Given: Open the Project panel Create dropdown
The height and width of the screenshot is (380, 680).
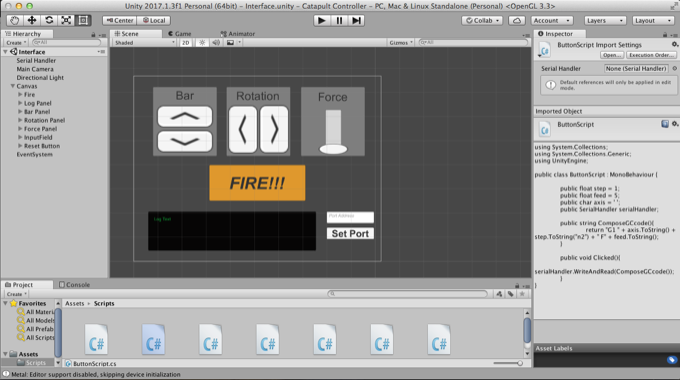Looking at the screenshot, I should point(16,294).
